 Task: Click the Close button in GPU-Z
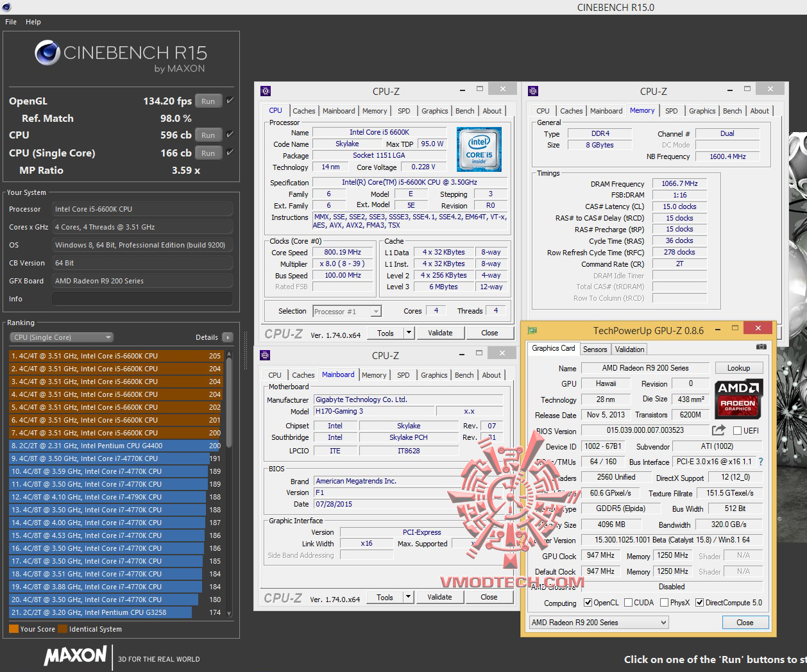click(745, 622)
